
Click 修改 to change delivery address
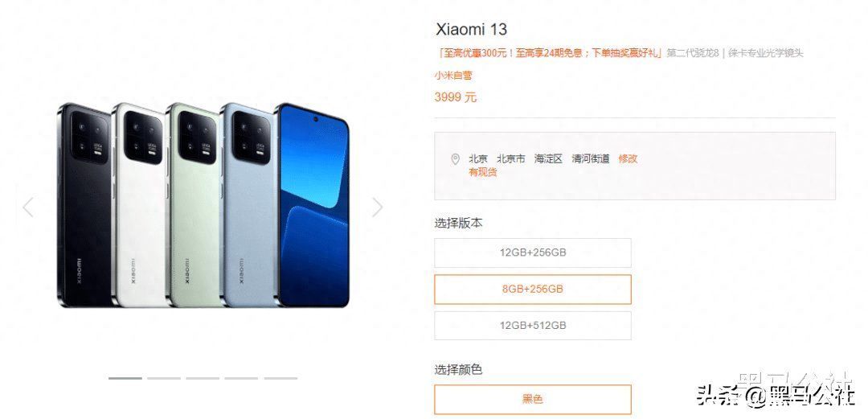628,158
